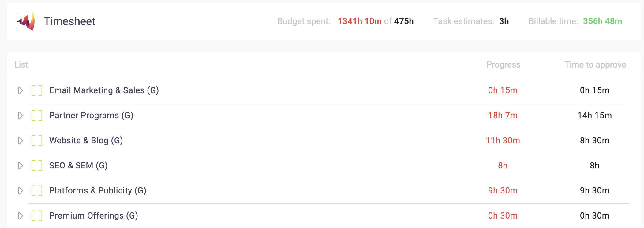
Task: Click the Time to approve column header
Action: click(x=595, y=65)
